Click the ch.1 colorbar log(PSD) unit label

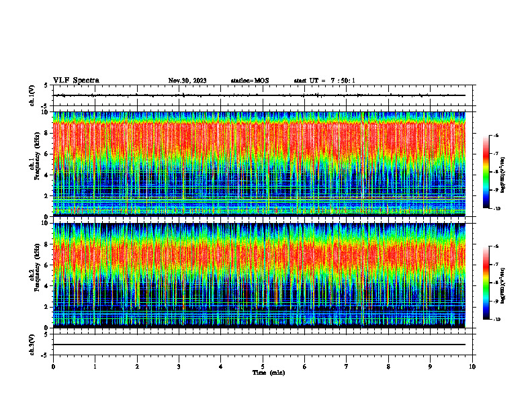coord(503,175)
